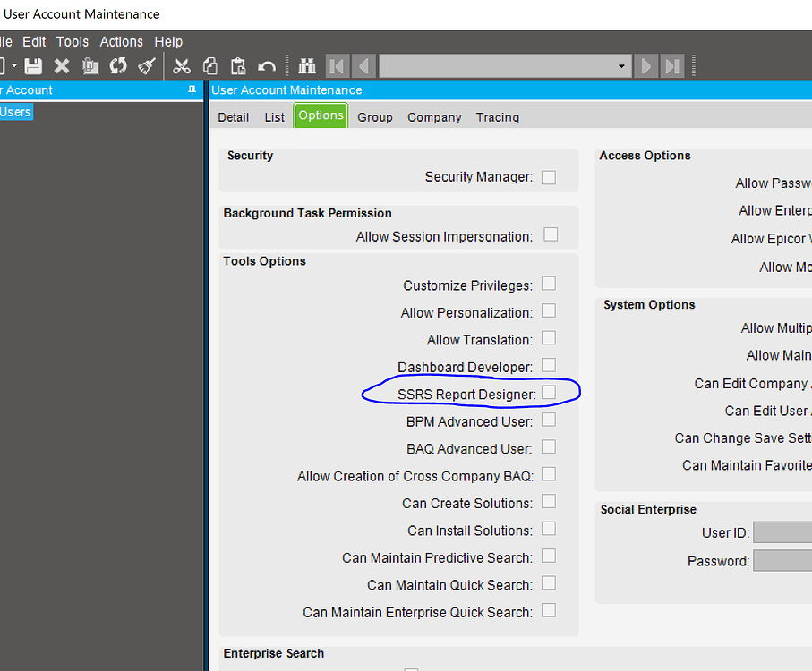Enable the Security Manager checkbox
Image resolution: width=812 pixels, height=671 pixels.
click(x=550, y=176)
